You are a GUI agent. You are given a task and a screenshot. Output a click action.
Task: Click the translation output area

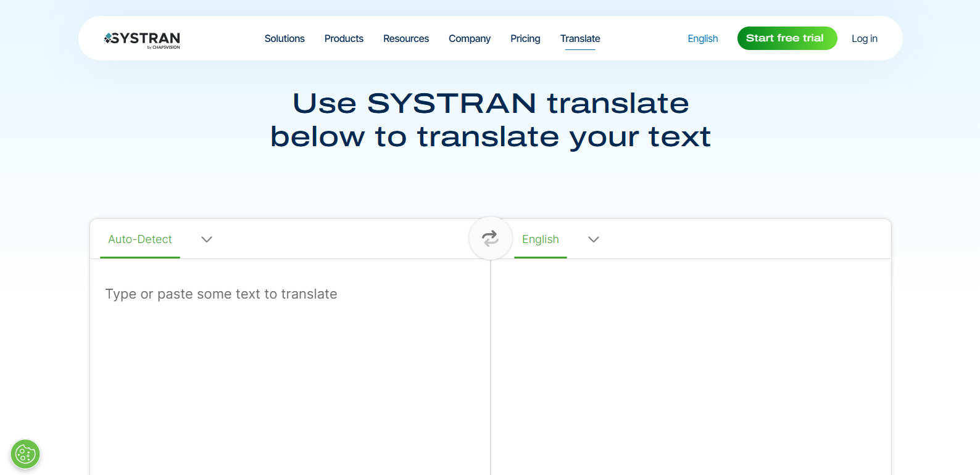coord(691,367)
